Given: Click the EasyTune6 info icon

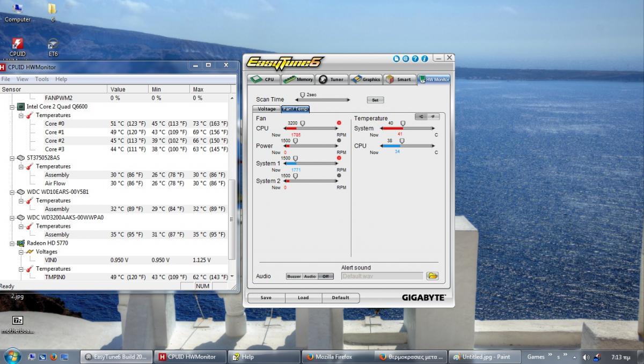Looking at the screenshot, I should pyautogui.click(x=425, y=59).
